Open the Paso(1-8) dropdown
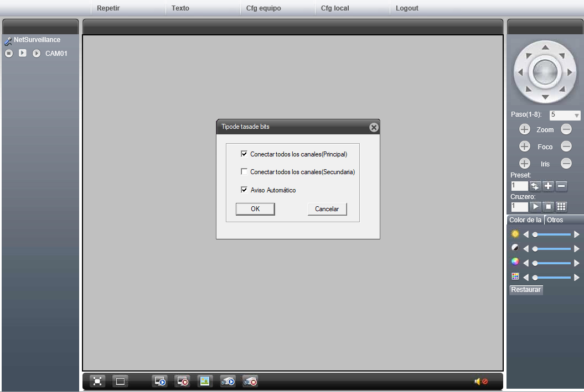584x392 pixels. click(x=565, y=116)
